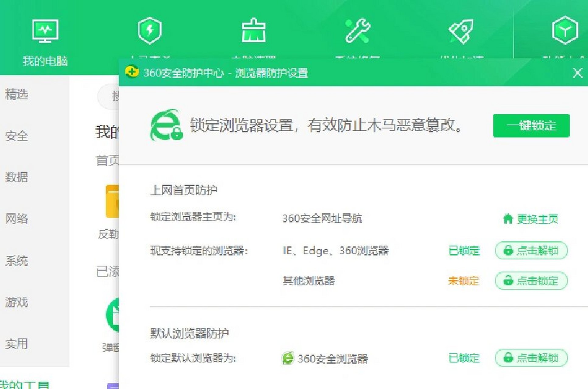
Task: Click the house icon beside 更换主页
Action: pos(508,219)
